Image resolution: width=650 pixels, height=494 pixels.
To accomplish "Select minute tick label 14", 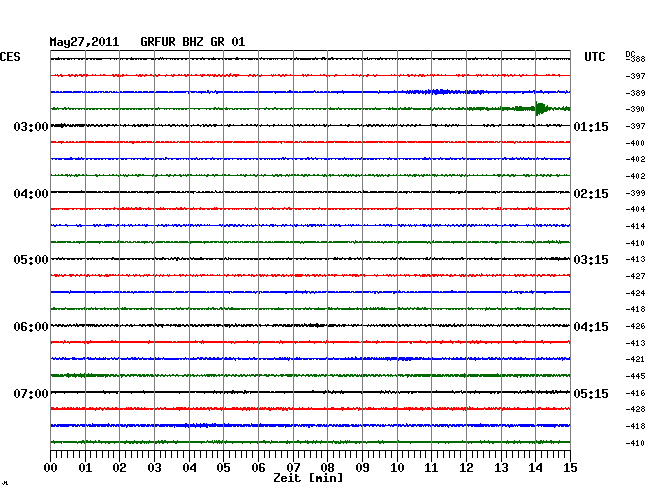I will (x=535, y=467).
